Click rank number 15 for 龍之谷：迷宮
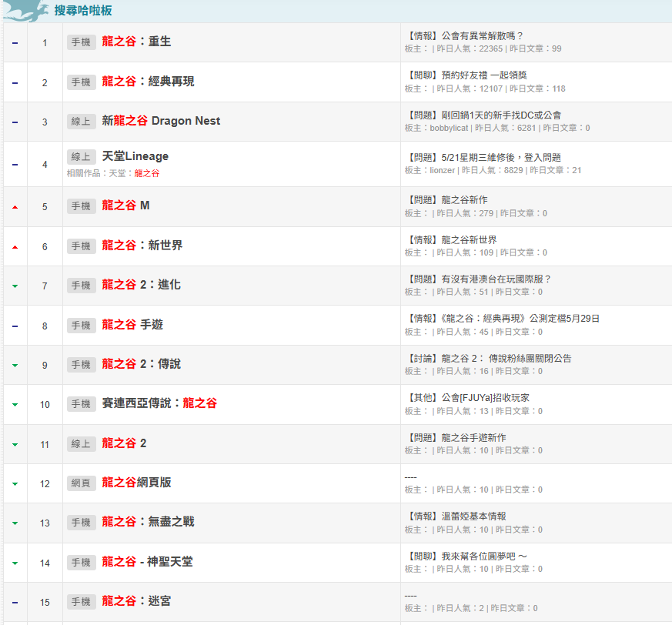 coord(45,602)
